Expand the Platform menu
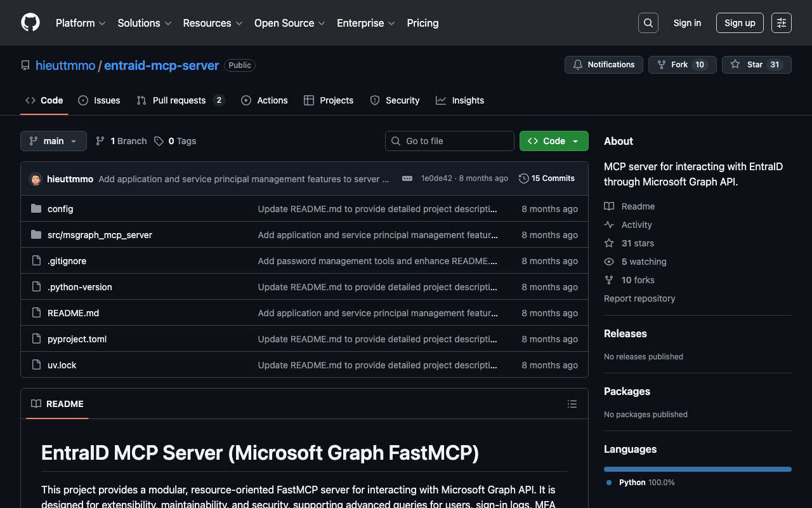The width and height of the screenshot is (812, 508). click(x=80, y=23)
